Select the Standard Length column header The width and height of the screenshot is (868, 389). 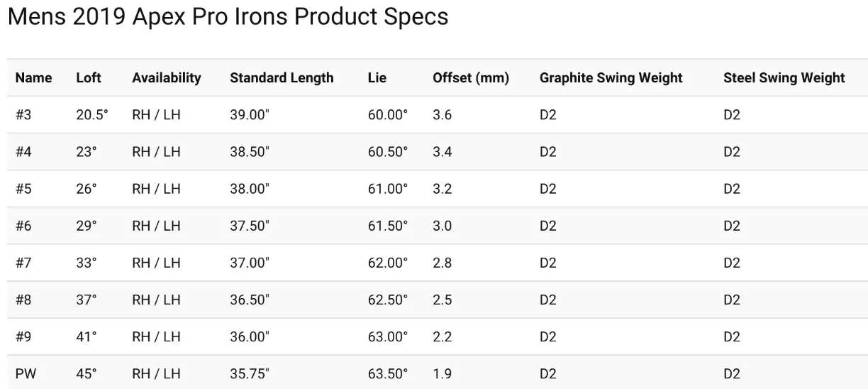[282, 78]
